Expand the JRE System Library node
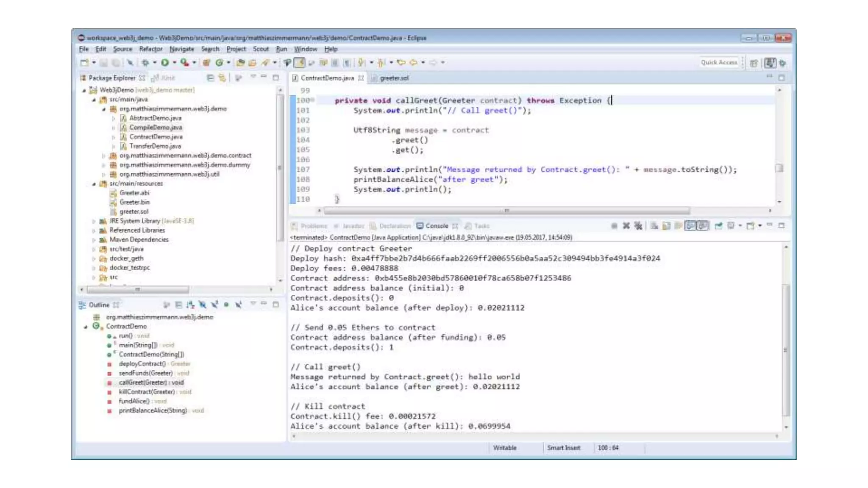The height and width of the screenshot is (488, 868). click(94, 221)
